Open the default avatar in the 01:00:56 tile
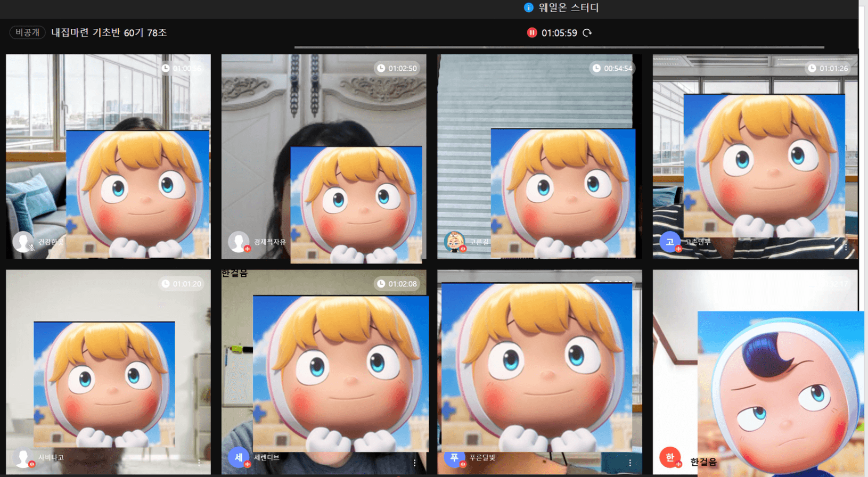Screen dimensions: 868x477 click(x=23, y=242)
